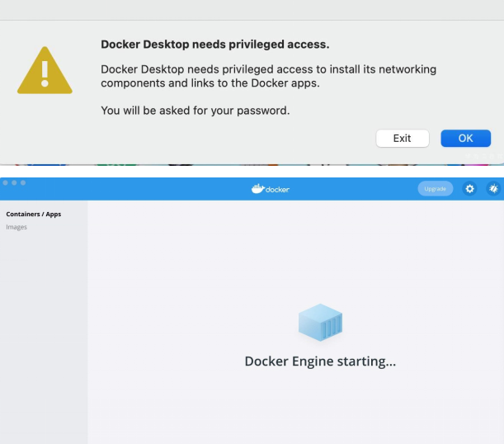
Task: Click the Upgrade button in header
Action: [x=435, y=189]
